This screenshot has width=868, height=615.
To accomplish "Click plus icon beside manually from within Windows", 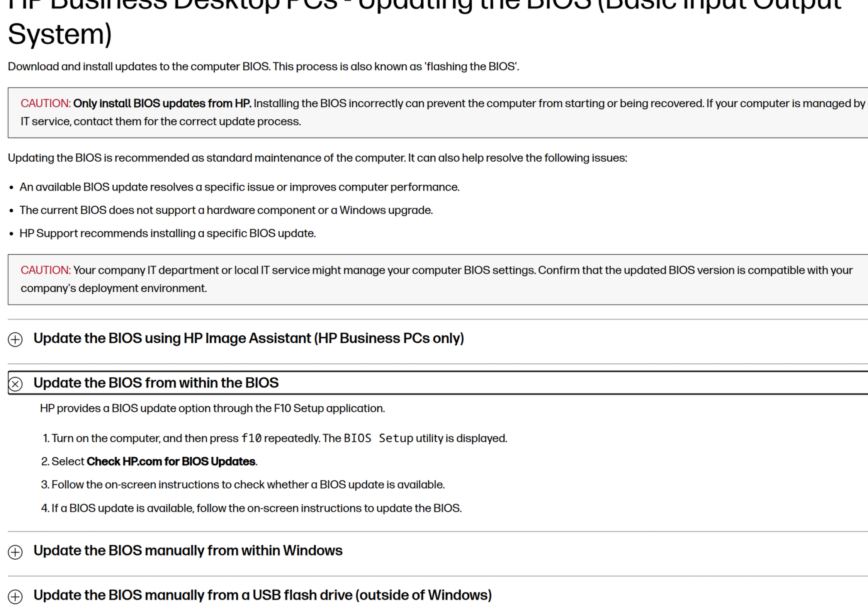I will point(15,552).
